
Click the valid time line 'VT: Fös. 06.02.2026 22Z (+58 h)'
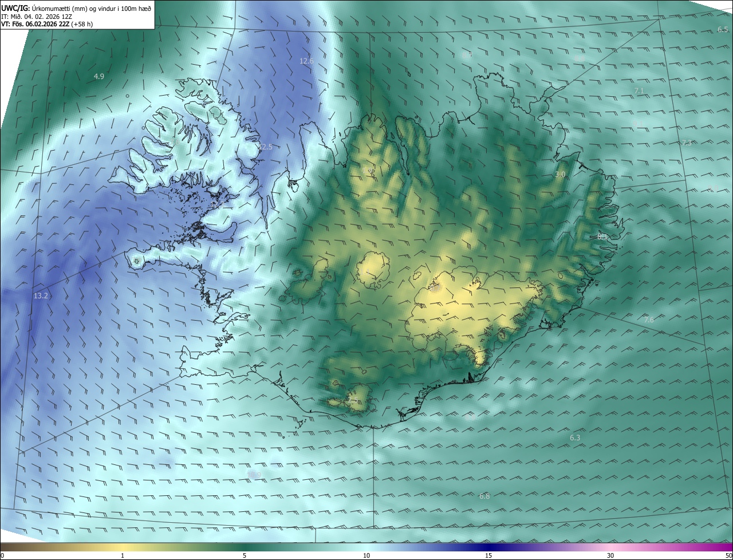[x=47, y=24]
